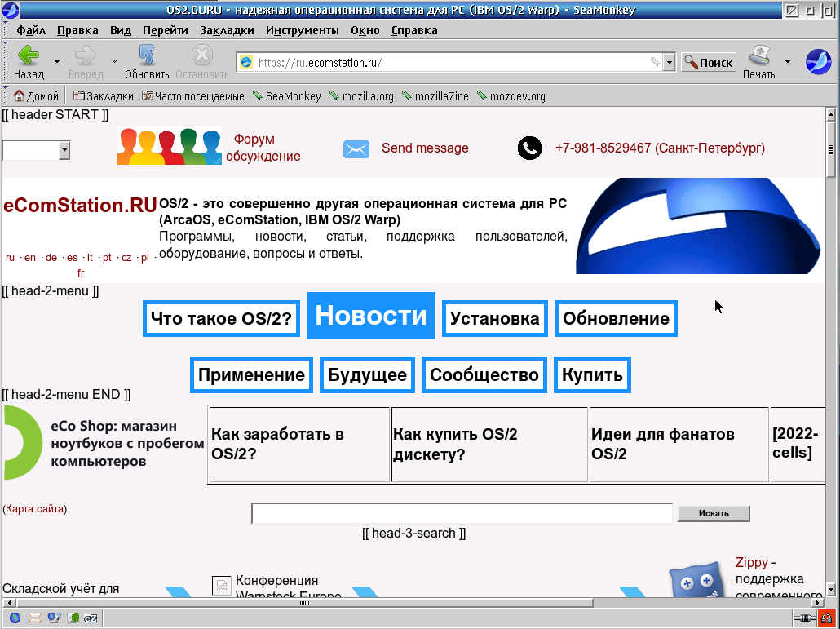The image size is (840, 629).
Task: Click the Поиск search button
Action: [708, 62]
